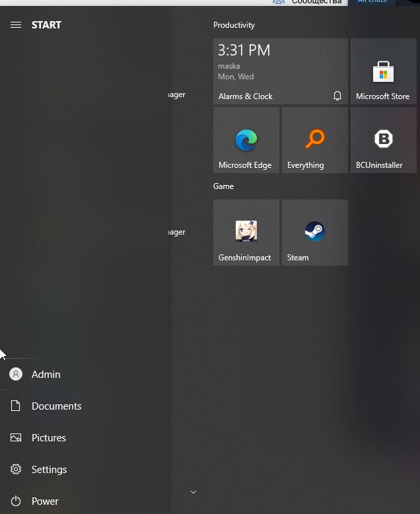Open the Documents entry label
420x514 pixels.
tap(56, 406)
